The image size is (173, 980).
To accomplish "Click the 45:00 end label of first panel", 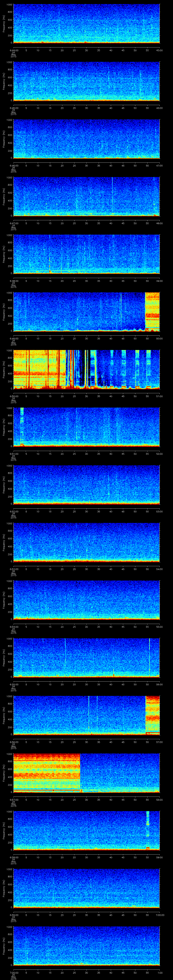I will 160,50.
